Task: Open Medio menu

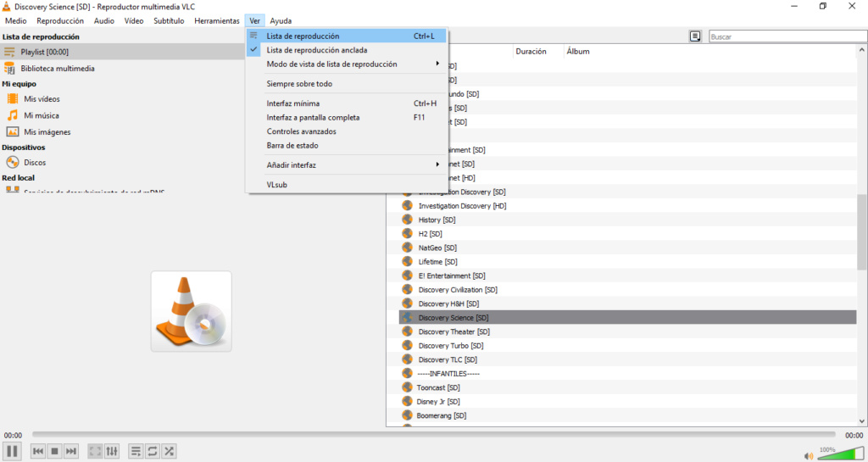Action: [x=15, y=20]
